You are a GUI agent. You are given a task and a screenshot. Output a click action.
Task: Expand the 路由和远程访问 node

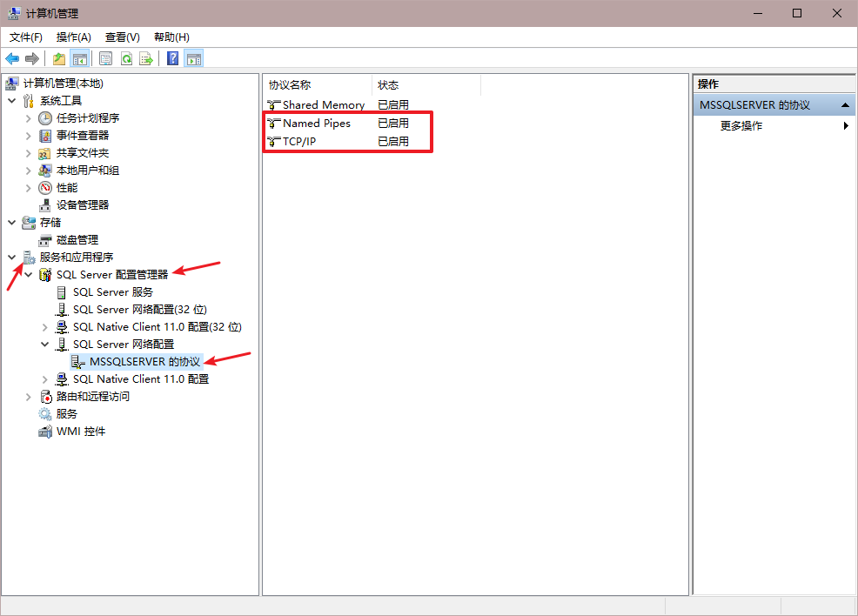[x=29, y=397]
